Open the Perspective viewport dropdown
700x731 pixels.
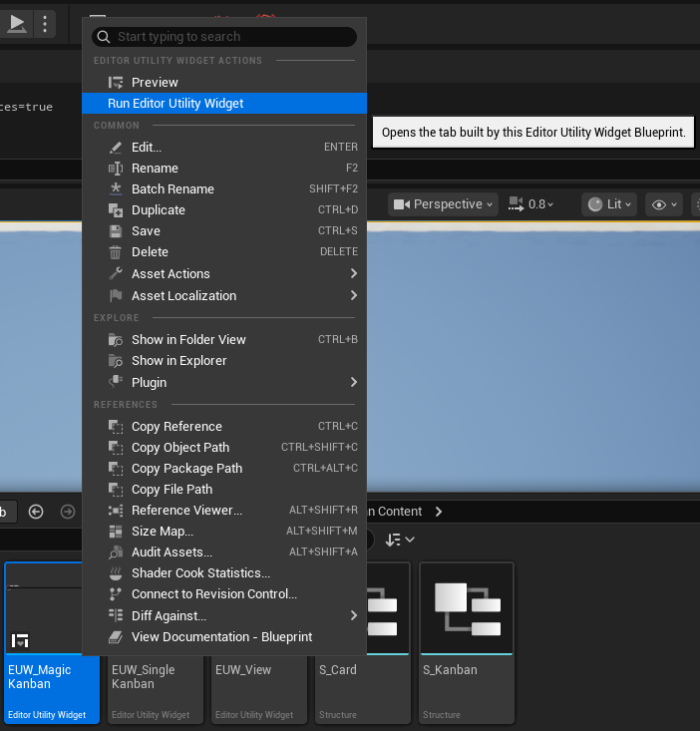coord(443,204)
